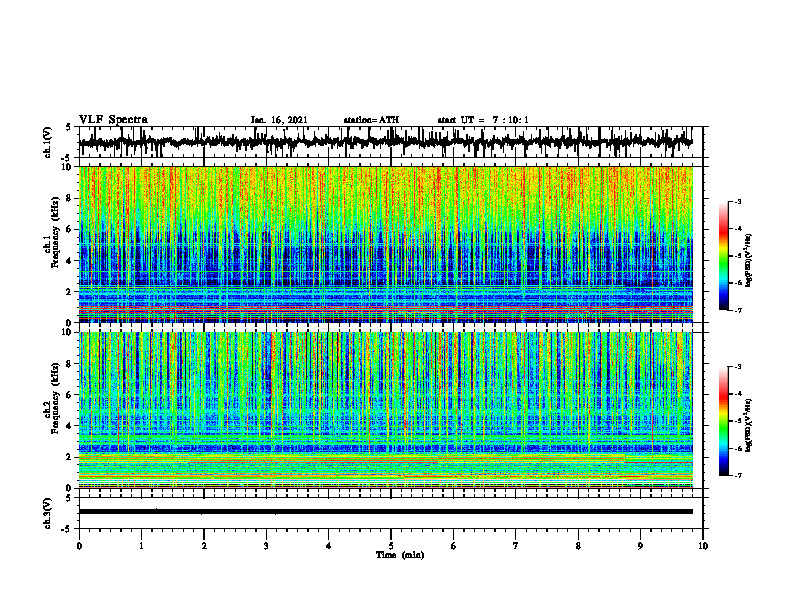This screenshot has width=792, height=612.
Task: Click the "2" tick on the time axis
Action: click(x=204, y=546)
